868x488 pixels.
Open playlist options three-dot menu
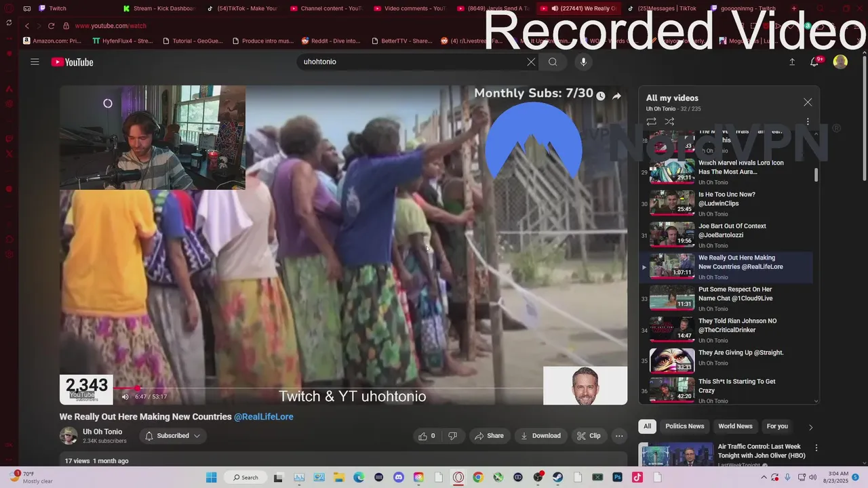tap(808, 121)
